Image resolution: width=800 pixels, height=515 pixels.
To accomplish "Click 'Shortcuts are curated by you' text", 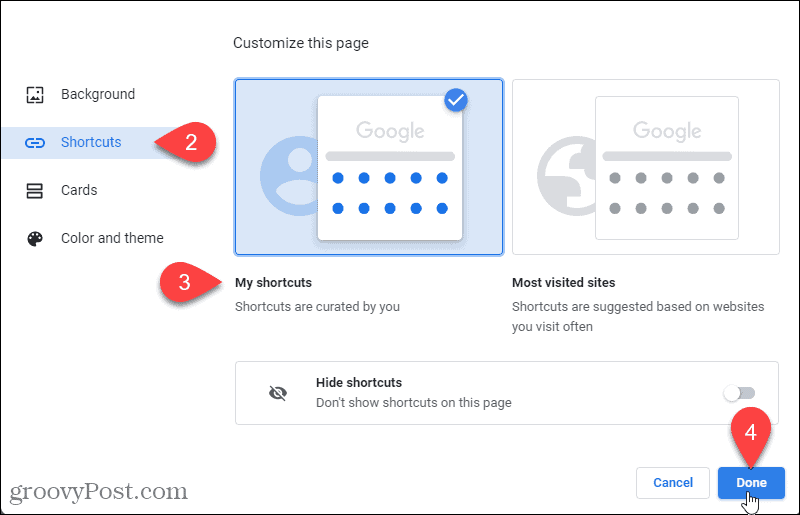I will [x=317, y=307].
